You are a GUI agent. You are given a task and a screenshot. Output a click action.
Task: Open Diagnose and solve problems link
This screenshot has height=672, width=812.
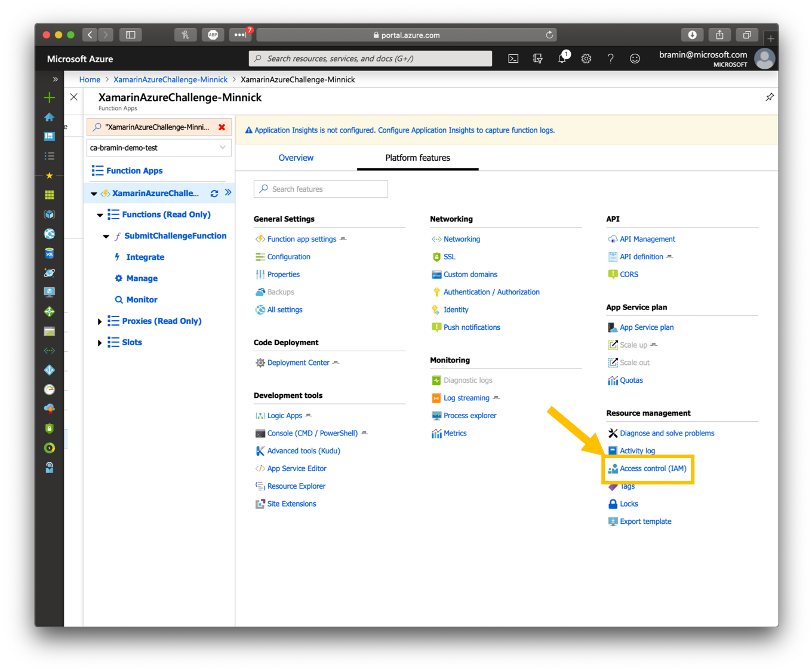667,433
